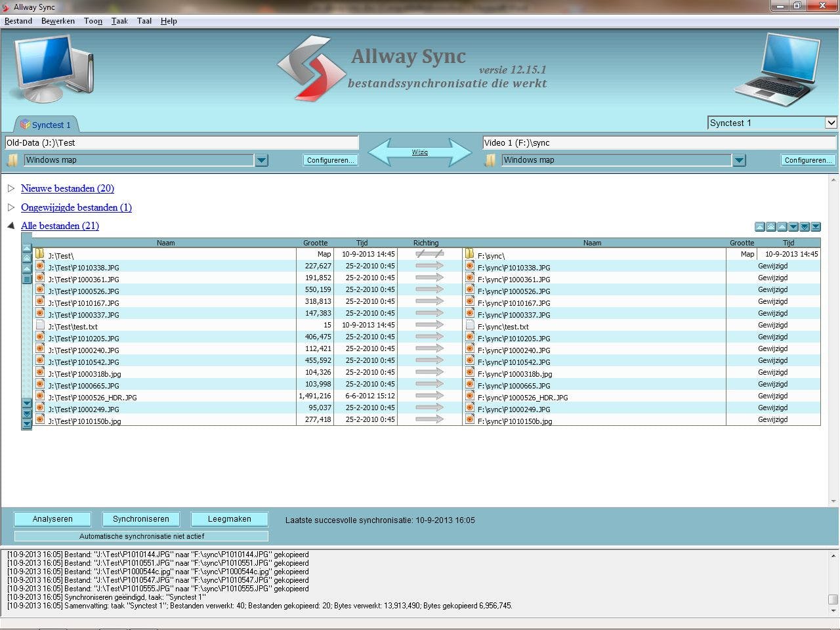
Task: Open the Nieuwe bestanden (20) link
Action: point(68,188)
